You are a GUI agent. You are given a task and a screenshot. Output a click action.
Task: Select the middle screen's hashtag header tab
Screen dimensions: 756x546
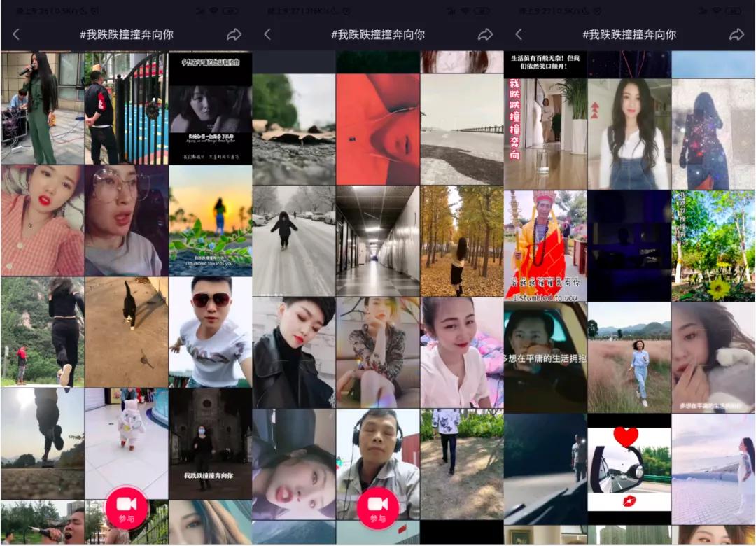pyautogui.click(x=378, y=34)
